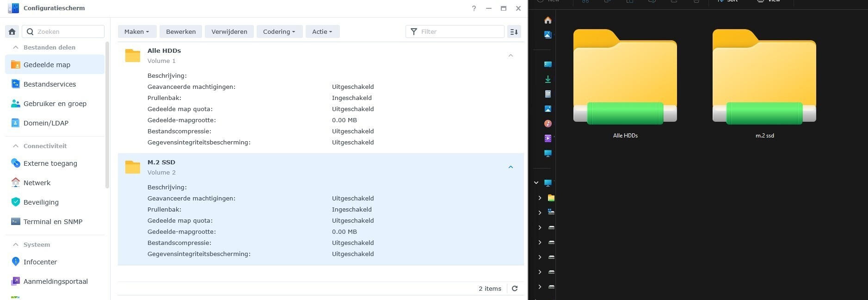Open help with the question mark icon
This screenshot has height=300, width=868.
(474, 8)
